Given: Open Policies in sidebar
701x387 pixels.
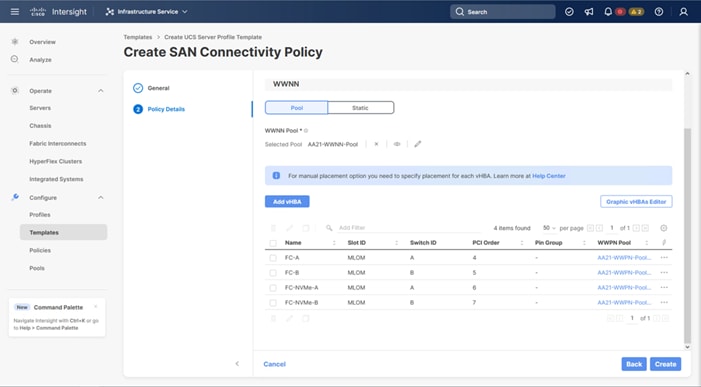Looking at the screenshot, I should point(40,250).
